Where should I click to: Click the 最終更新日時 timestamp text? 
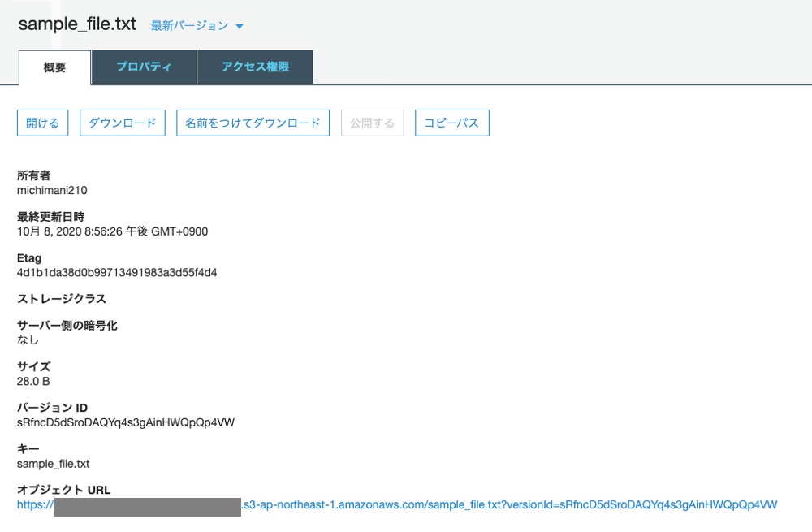(112, 231)
